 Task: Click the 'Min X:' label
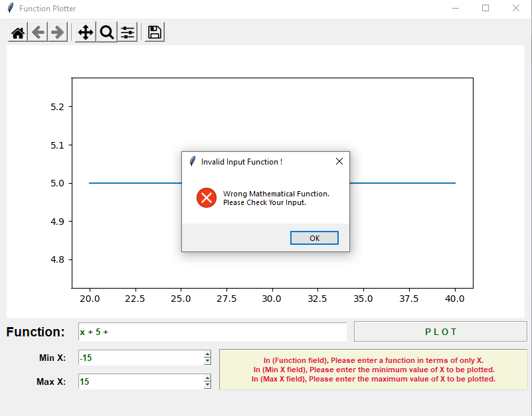(52, 358)
